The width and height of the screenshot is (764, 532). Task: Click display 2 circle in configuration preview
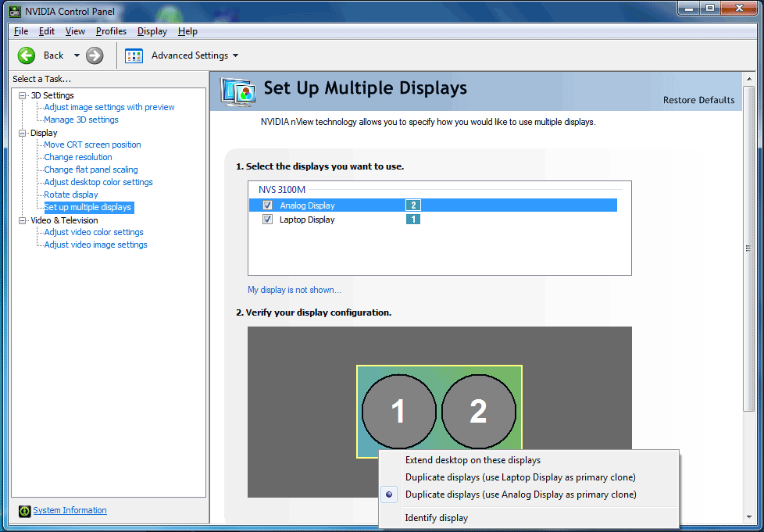(x=478, y=412)
